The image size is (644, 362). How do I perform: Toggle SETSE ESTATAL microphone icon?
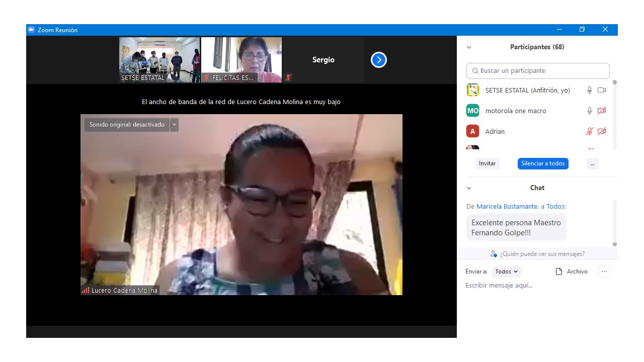click(x=589, y=90)
